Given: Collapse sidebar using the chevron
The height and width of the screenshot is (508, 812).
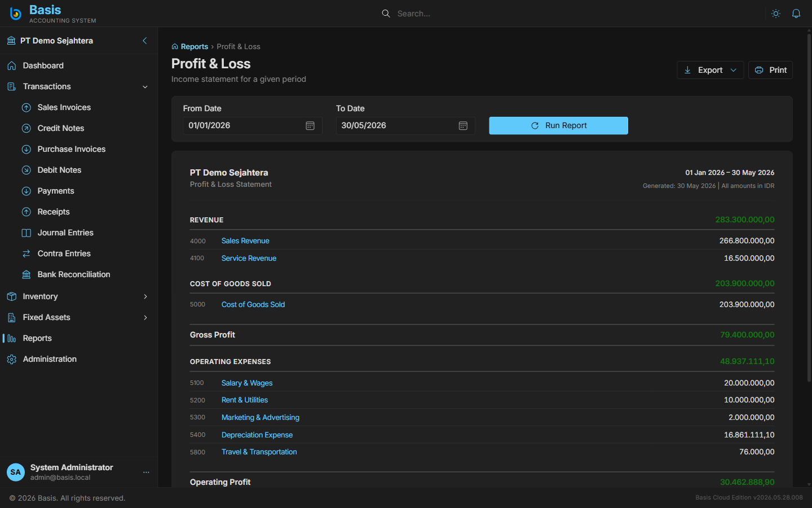Looking at the screenshot, I should point(145,41).
